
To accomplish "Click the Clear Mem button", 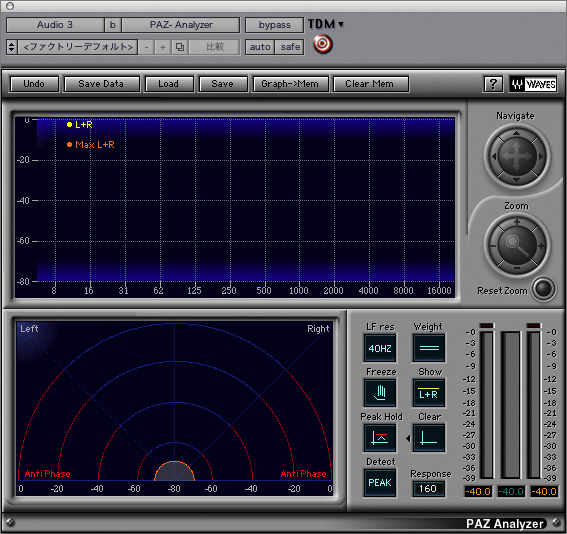I will 370,84.
